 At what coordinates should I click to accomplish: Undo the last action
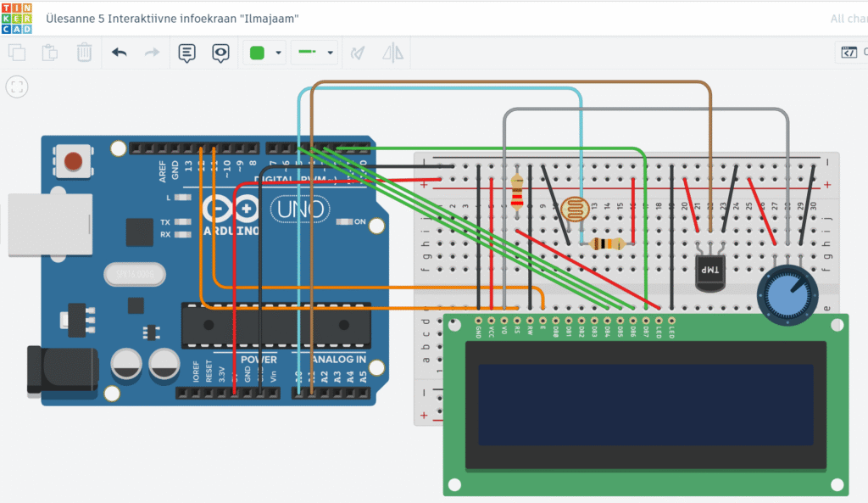(119, 53)
